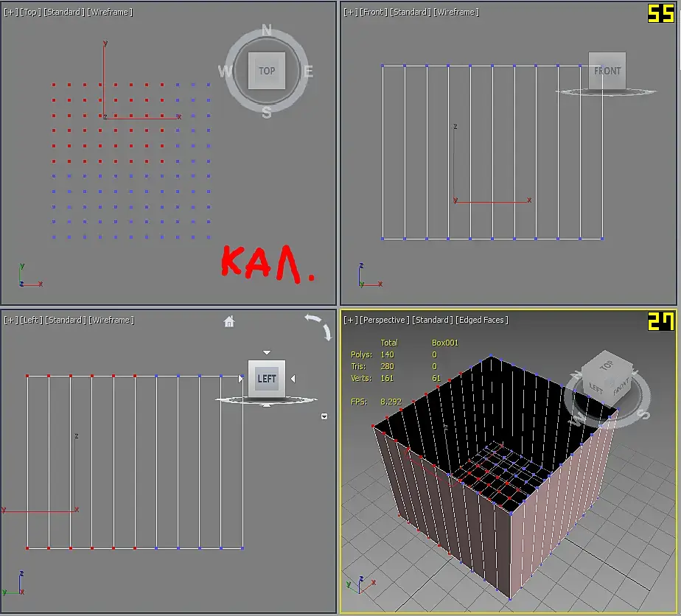Click the red X axis of Top viewport gizmo
Image resolution: width=681 pixels, height=616 pixels.
[142, 118]
